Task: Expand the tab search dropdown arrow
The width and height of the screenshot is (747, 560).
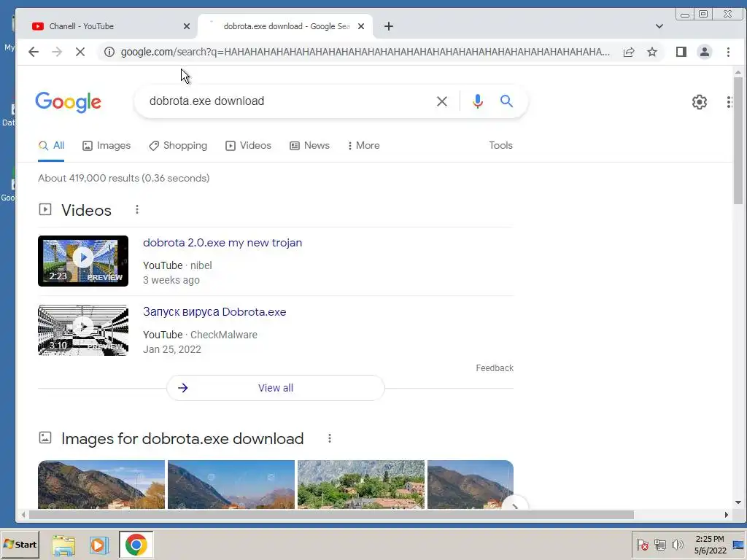Action: pyautogui.click(x=659, y=26)
